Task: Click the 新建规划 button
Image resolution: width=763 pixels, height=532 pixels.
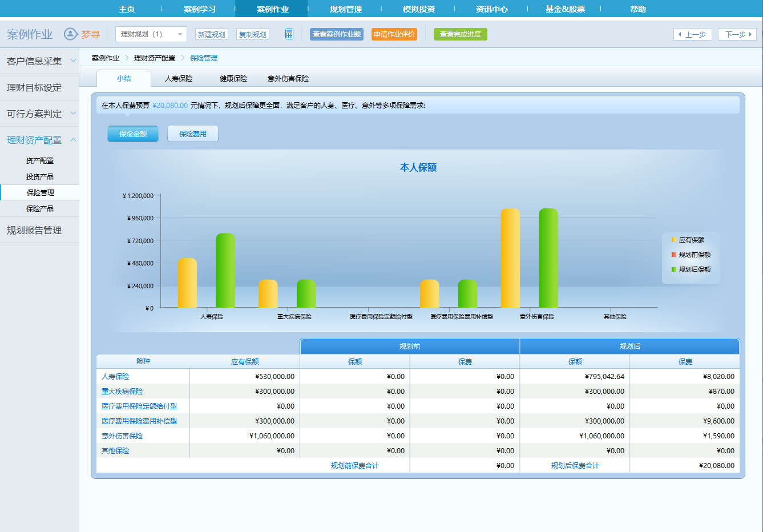Action: (212, 34)
